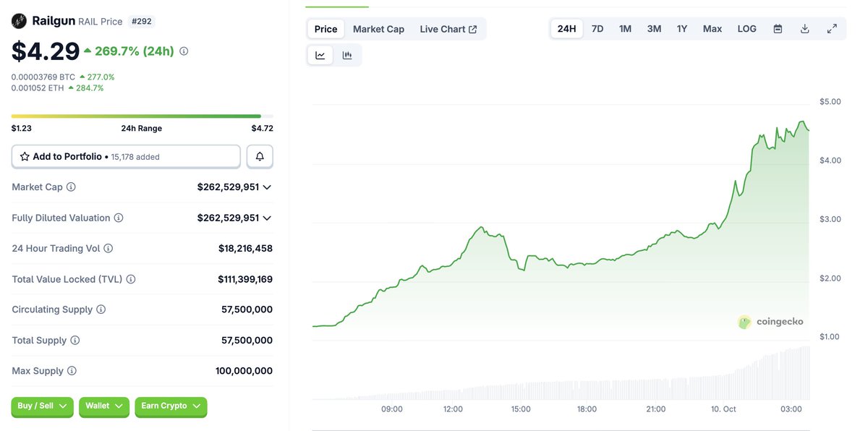The height and width of the screenshot is (431, 868).
Task: Expand the Market Cap value chevron
Action: (267, 187)
